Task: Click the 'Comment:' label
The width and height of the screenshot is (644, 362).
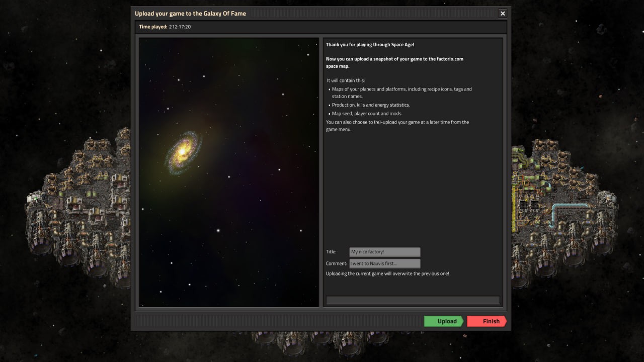Action: [337, 263]
